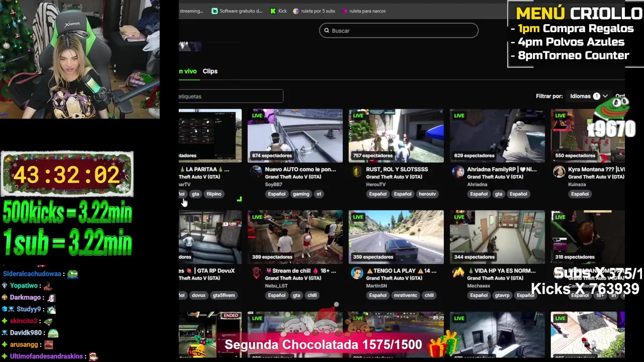Click the 'irl' tag under SoyBB7
644x362 pixels.
coord(318,194)
